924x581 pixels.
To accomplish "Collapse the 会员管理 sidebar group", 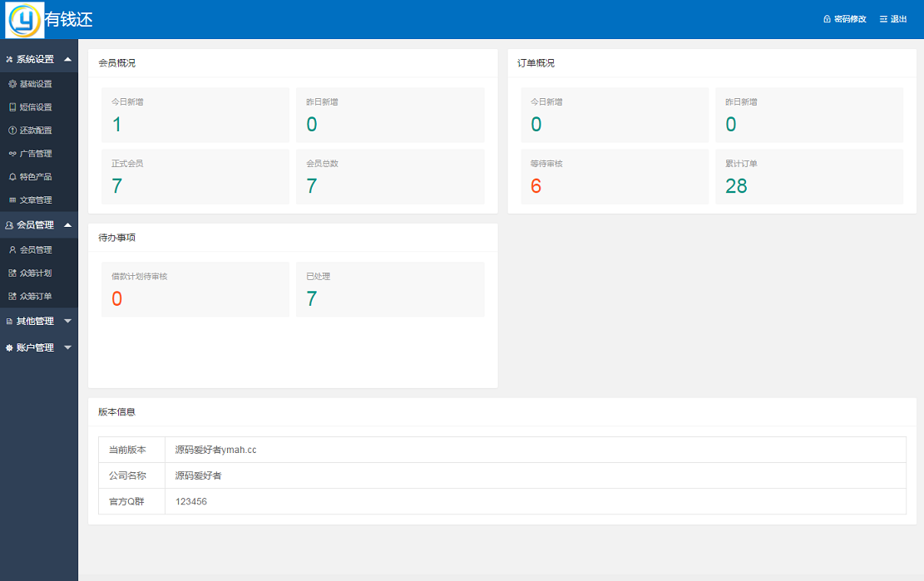I will point(38,225).
